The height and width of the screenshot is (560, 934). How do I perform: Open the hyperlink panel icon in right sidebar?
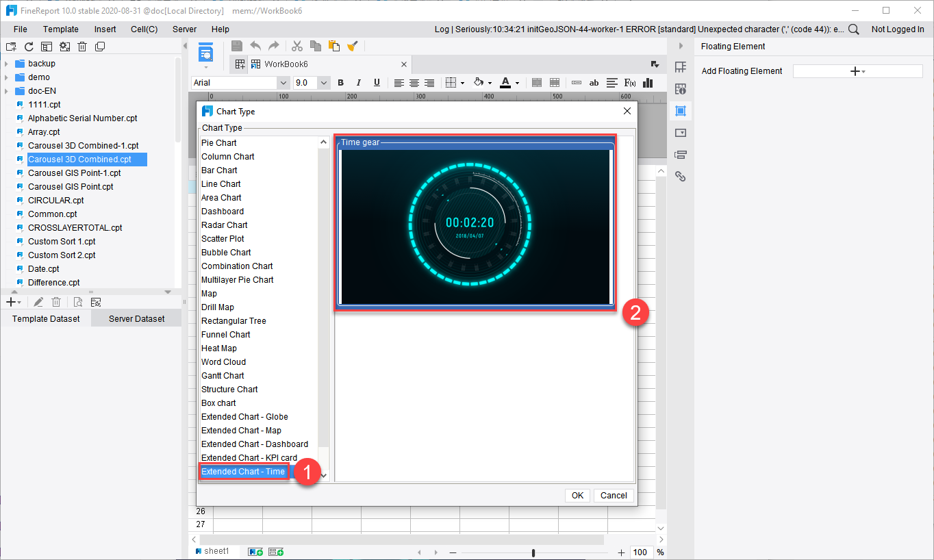680,176
